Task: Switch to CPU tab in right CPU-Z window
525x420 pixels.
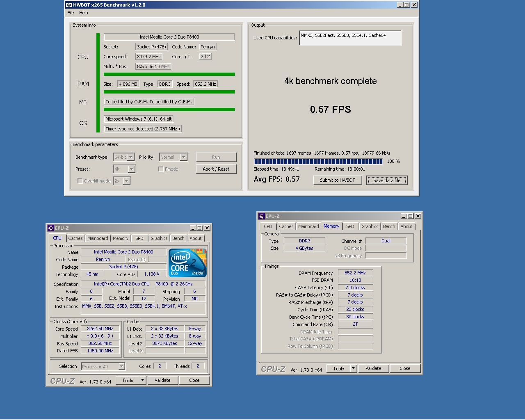Action: coord(268,226)
